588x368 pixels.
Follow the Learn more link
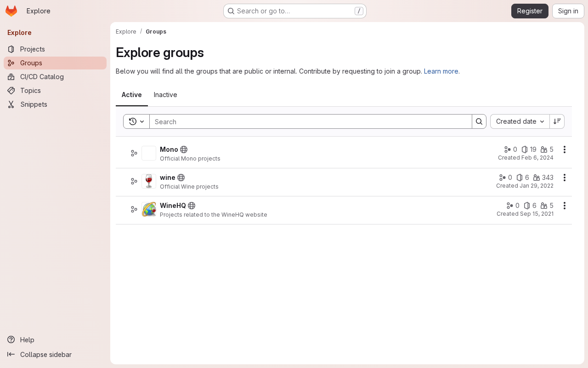tap(441, 71)
